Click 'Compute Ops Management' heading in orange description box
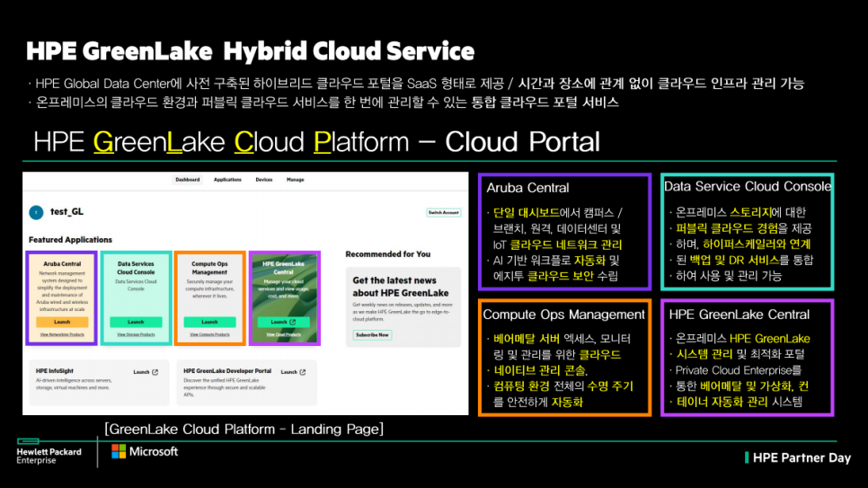The height and width of the screenshot is (488, 868). tap(563, 315)
